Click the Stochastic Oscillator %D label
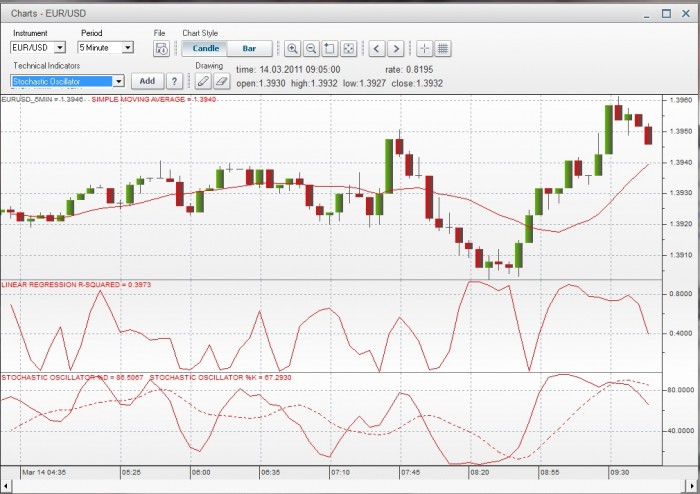 pos(72,378)
